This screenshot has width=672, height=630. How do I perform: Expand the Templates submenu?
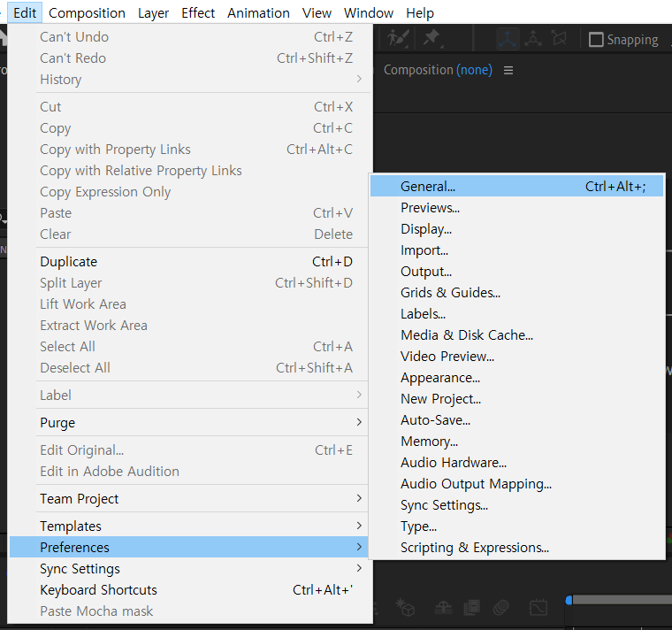(189, 526)
